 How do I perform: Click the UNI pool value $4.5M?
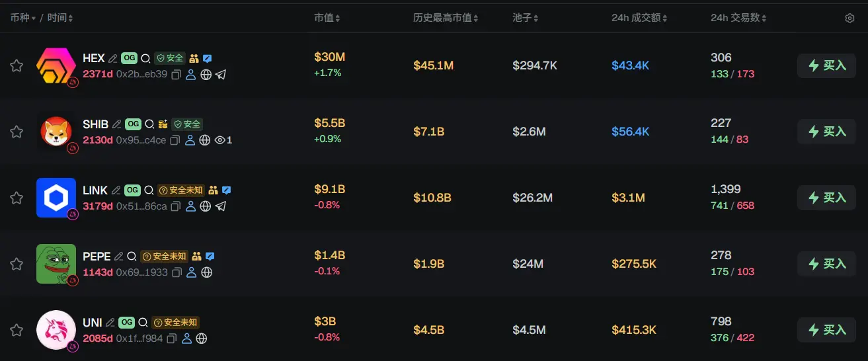pyautogui.click(x=529, y=330)
